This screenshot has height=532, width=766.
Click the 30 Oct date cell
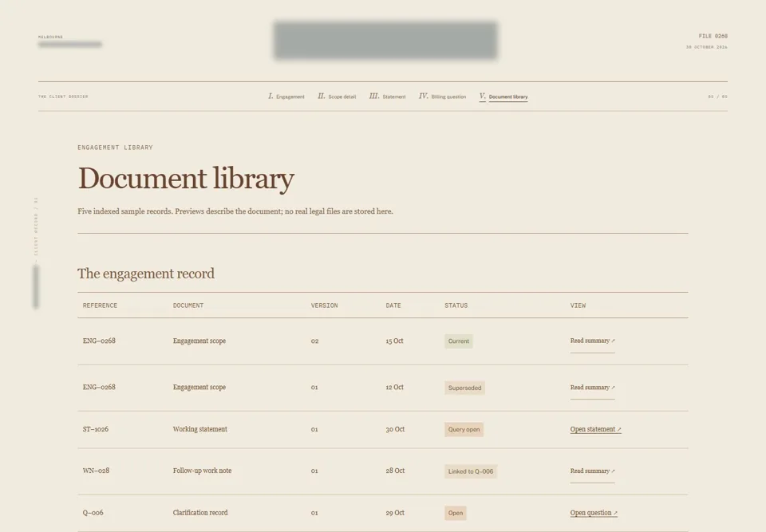coord(395,429)
